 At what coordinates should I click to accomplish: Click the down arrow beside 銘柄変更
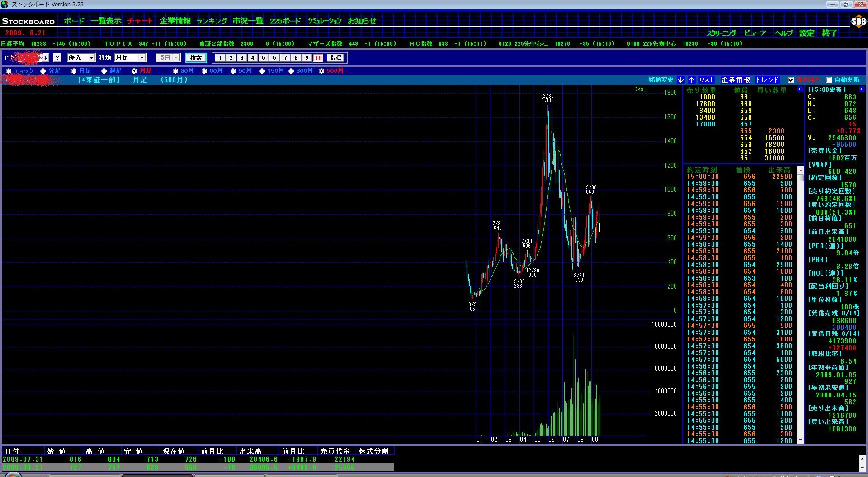[681, 80]
